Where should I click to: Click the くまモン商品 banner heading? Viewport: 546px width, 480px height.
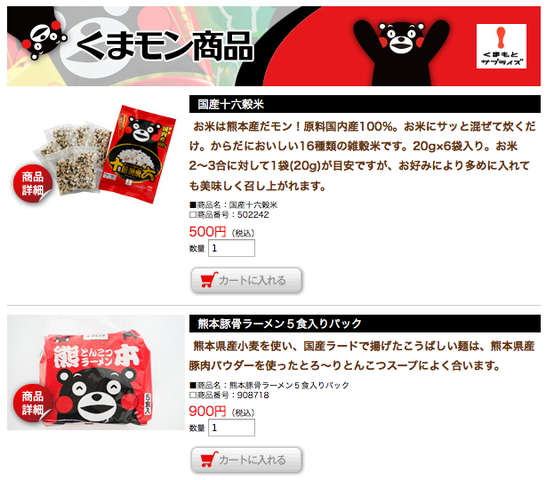click(x=164, y=46)
